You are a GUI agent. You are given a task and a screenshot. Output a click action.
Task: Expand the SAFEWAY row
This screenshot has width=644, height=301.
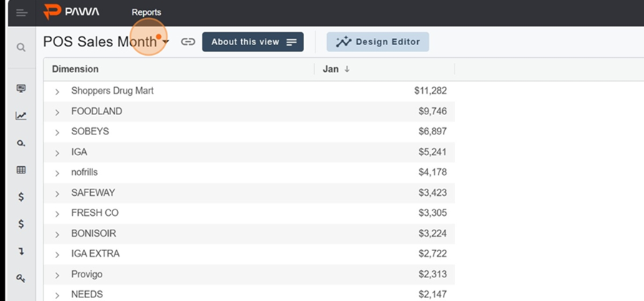[x=57, y=194]
